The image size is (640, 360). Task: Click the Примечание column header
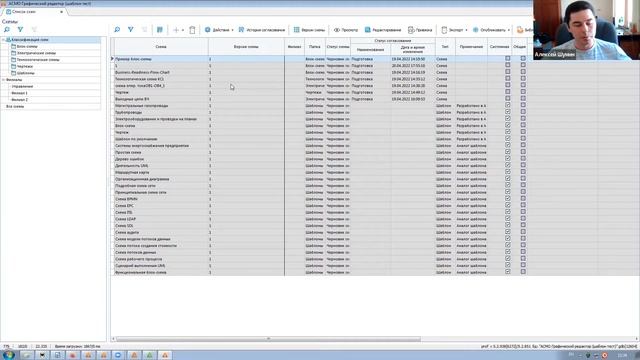point(471,47)
